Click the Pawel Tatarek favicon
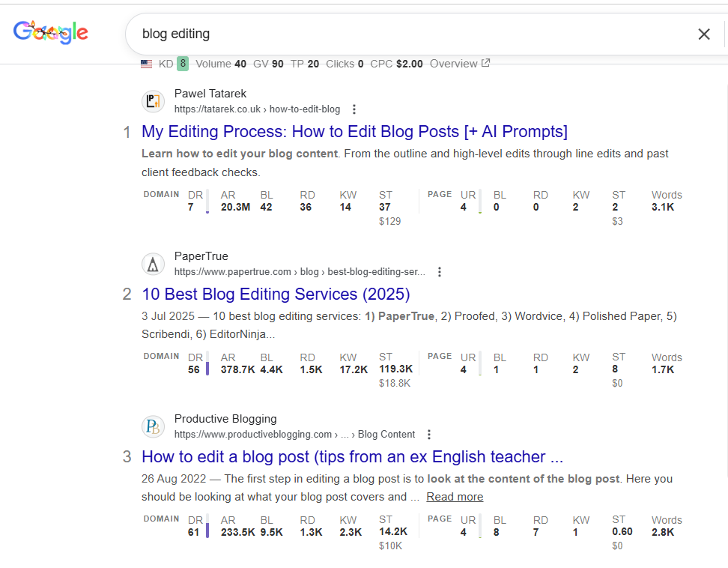The height and width of the screenshot is (568, 728). [x=154, y=101]
